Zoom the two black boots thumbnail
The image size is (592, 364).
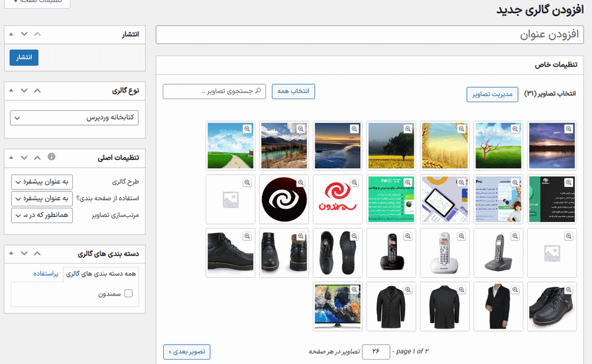300,236
